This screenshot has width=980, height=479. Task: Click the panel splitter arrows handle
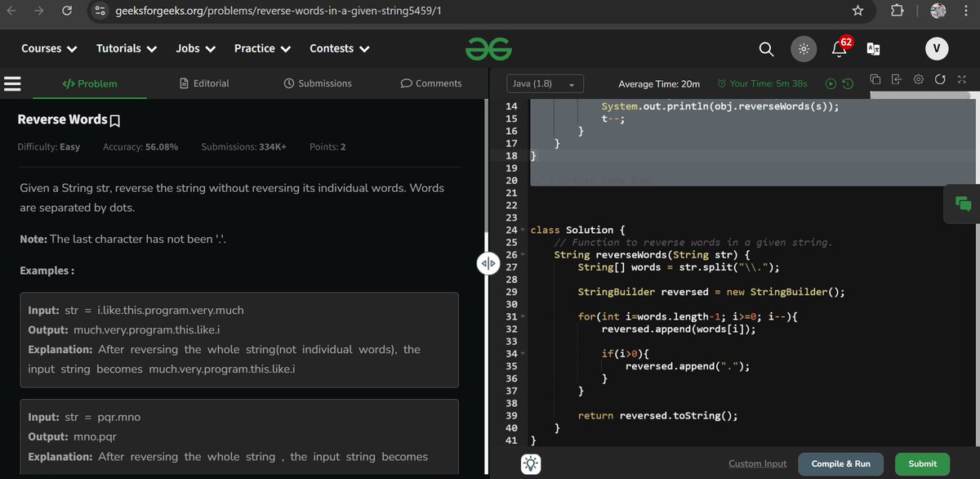point(488,263)
